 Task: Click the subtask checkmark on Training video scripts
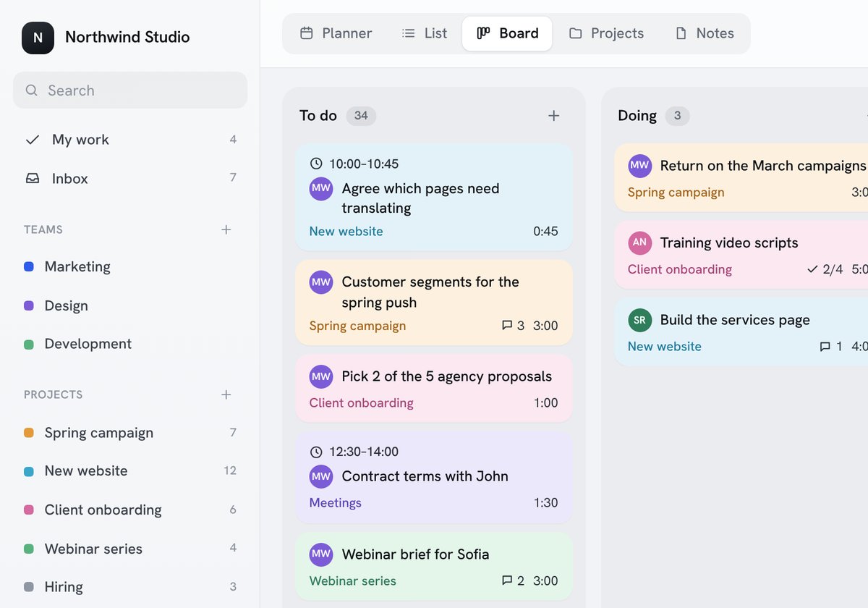(x=812, y=269)
